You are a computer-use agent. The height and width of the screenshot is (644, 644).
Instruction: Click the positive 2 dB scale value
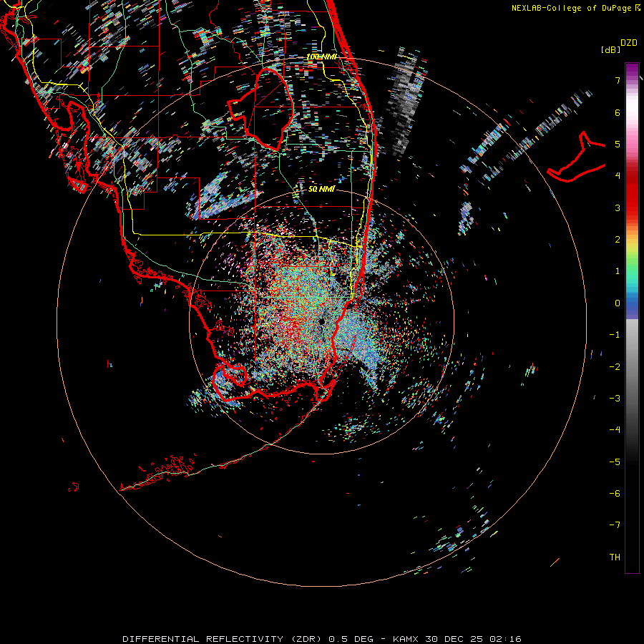pyautogui.click(x=618, y=240)
